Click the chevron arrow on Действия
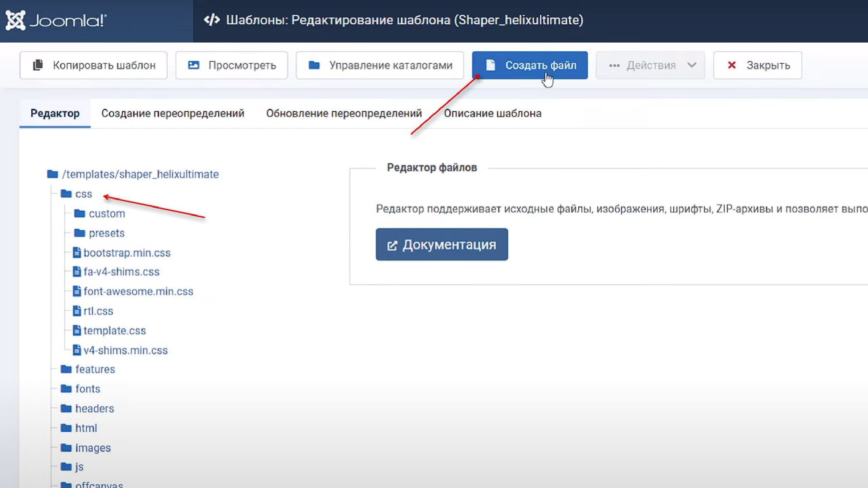This screenshot has width=868, height=488. point(691,65)
